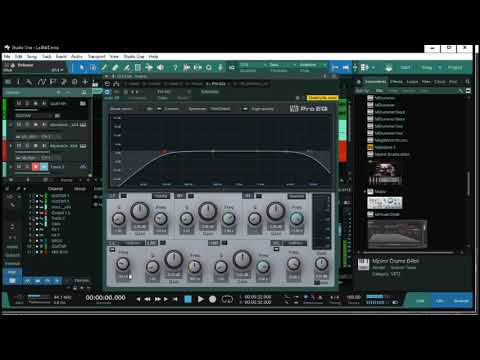Click the LC low cut Freq knob
The height and width of the screenshot is (360, 480).
click(123, 264)
